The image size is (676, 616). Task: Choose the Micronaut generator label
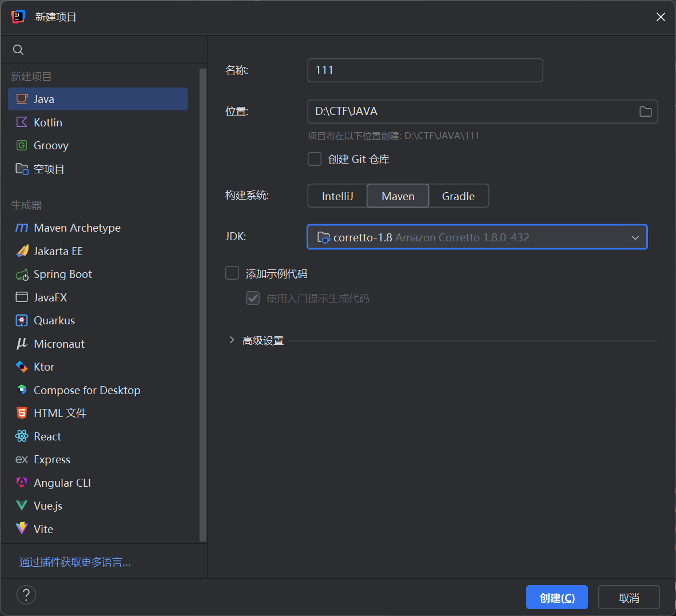[x=59, y=344]
